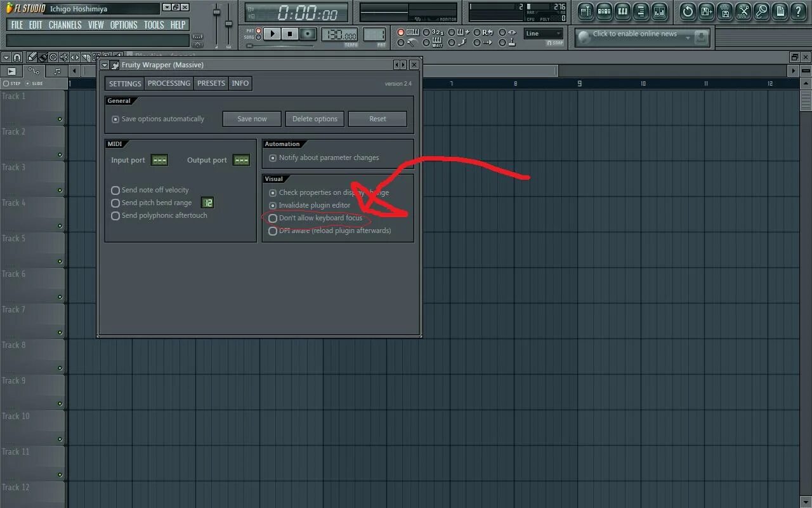
Task: Click the Stop transport button
Action: click(x=290, y=33)
